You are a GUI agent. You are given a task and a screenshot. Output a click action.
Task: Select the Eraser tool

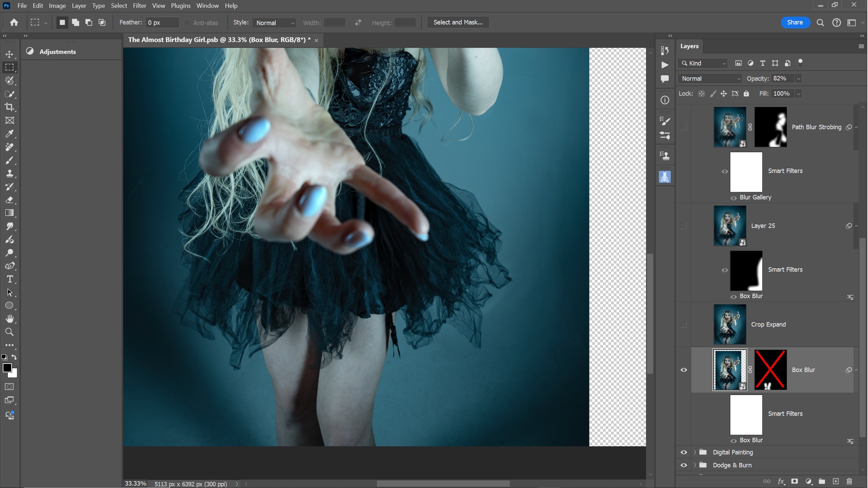coord(9,200)
